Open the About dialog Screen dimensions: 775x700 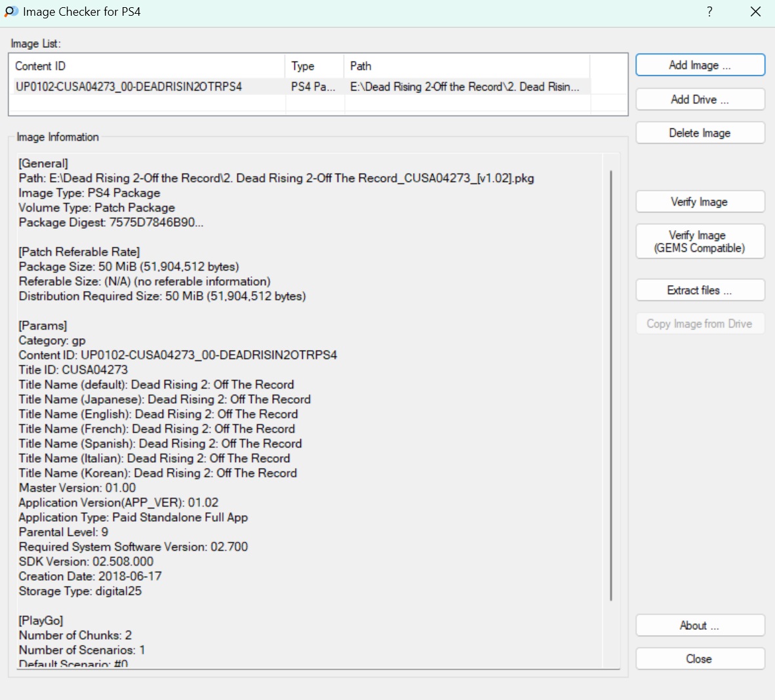click(x=700, y=625)
